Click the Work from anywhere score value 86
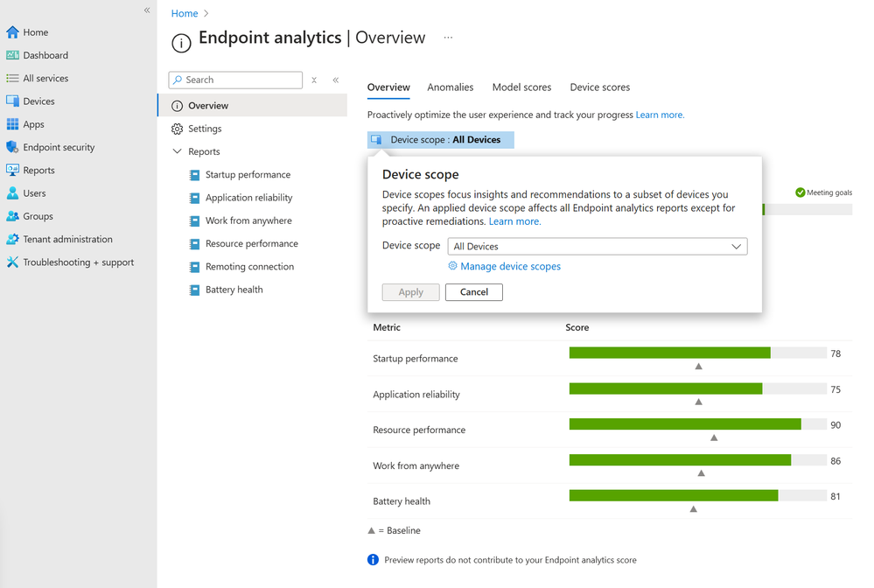The width and height of the screenshot is (874, 588). point(835,461)
